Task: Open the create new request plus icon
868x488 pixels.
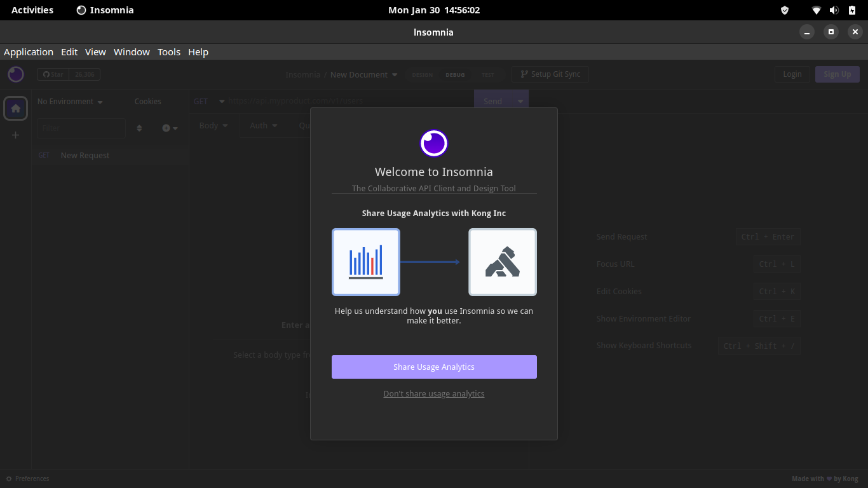Action: pos(165,128)
